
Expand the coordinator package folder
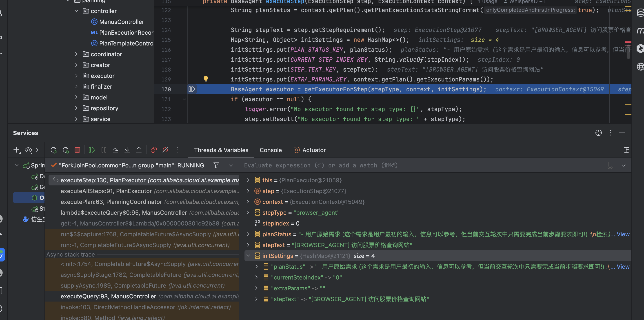76,54
